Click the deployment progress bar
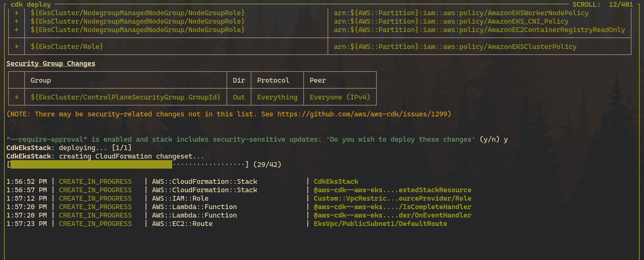Image resolution: width=644 pixels, height=260 pixels. tap(127, 165)
